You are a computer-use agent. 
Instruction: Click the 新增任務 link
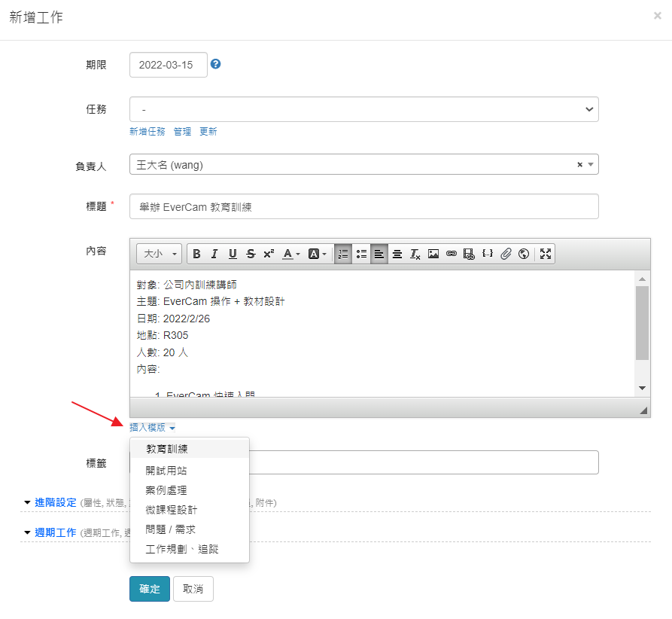click(147, 131)
